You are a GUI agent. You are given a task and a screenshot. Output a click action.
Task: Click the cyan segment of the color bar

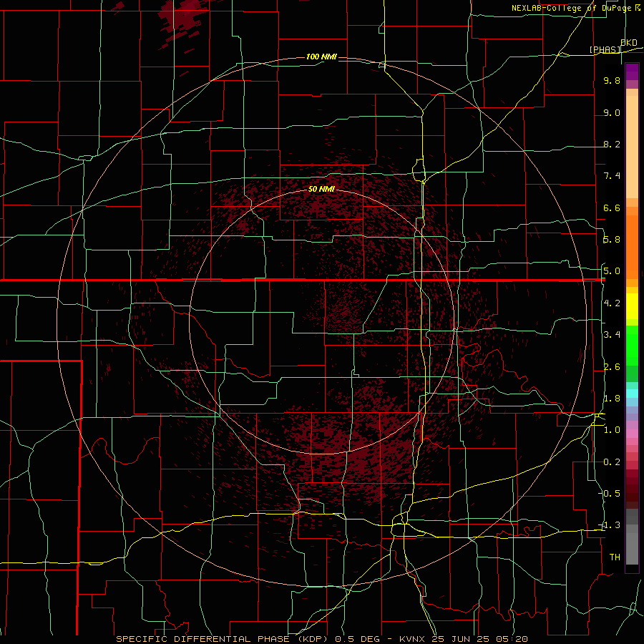click(x=632, y=393)
